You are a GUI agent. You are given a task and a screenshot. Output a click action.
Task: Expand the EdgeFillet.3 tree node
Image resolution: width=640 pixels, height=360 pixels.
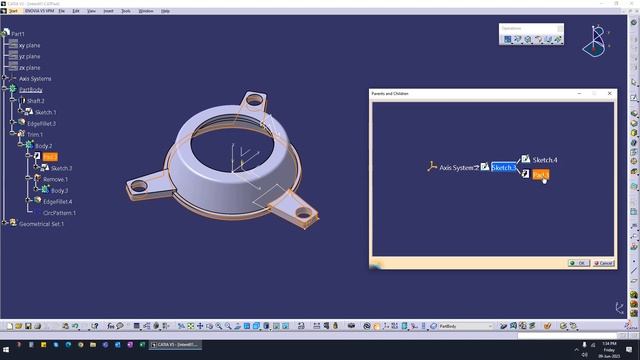(x=13, y=123)
